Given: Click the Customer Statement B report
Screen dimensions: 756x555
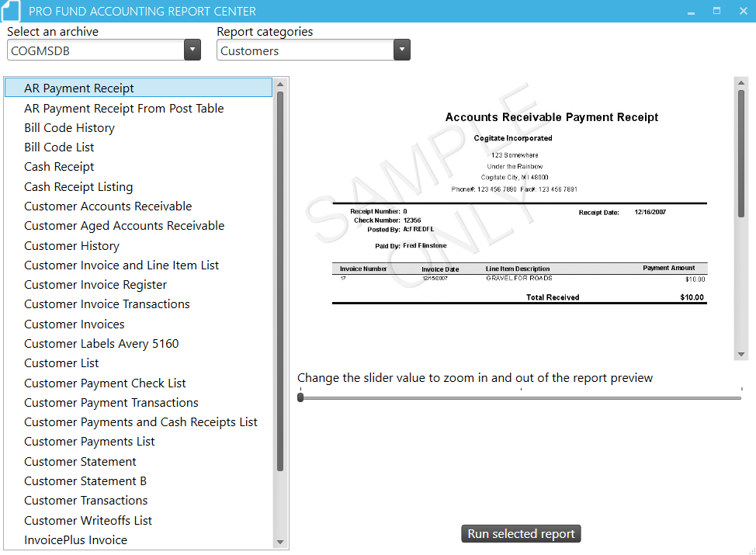Looking at the screenshot, I should click(x=85, y=481).
